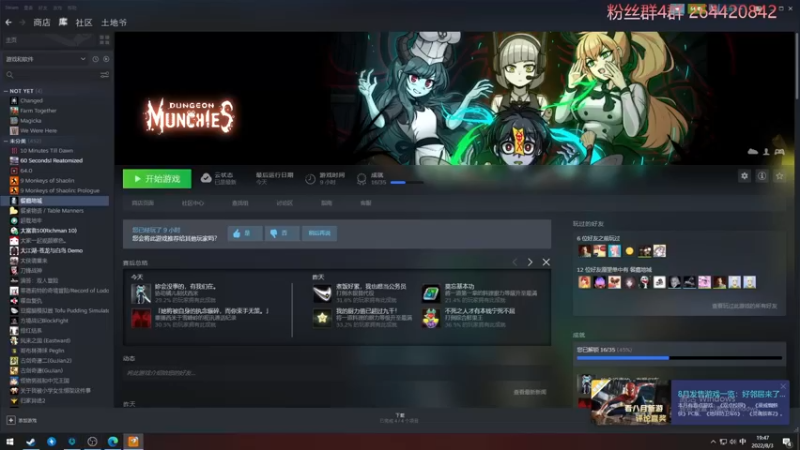The image size is (800, 450).
Task: Open the 社区 community menu
Action: click(84, 22)
